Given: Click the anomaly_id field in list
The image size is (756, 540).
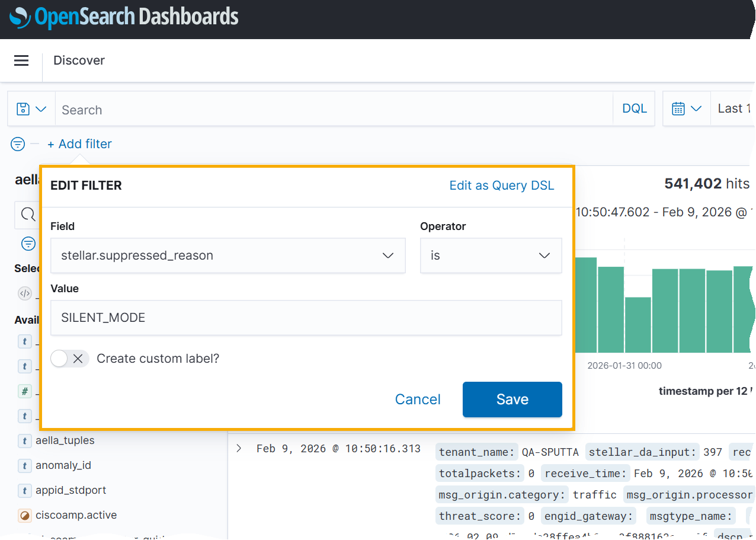Looking at the screenshot, I should point(63,465).
